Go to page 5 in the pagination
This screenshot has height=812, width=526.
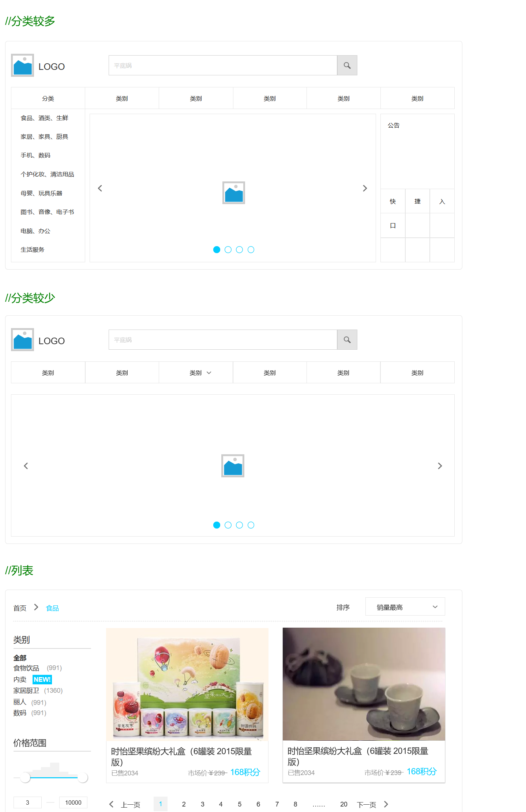(x=240, y=804)
